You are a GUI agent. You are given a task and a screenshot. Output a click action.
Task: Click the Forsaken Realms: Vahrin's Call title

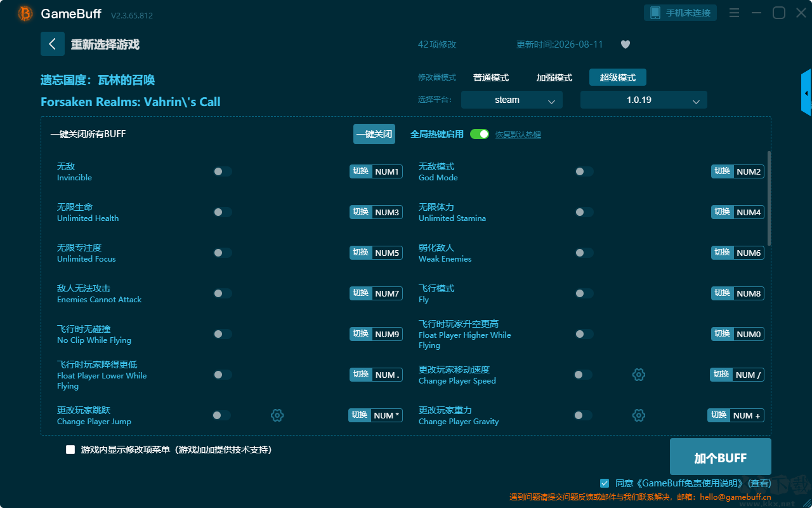[x=131, y=102]
